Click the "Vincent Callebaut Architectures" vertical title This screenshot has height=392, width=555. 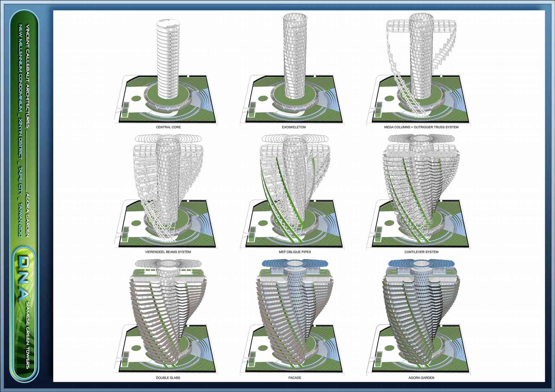pyautogui.click(x=28, y=76)
